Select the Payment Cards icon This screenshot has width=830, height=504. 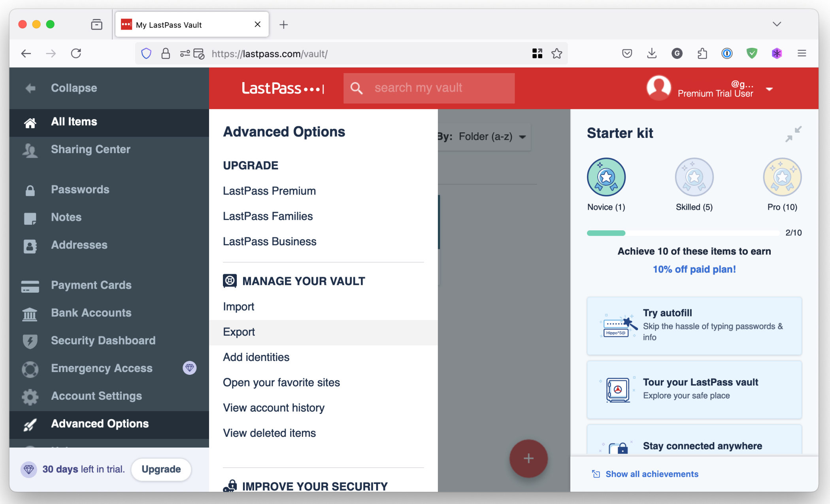30,286
